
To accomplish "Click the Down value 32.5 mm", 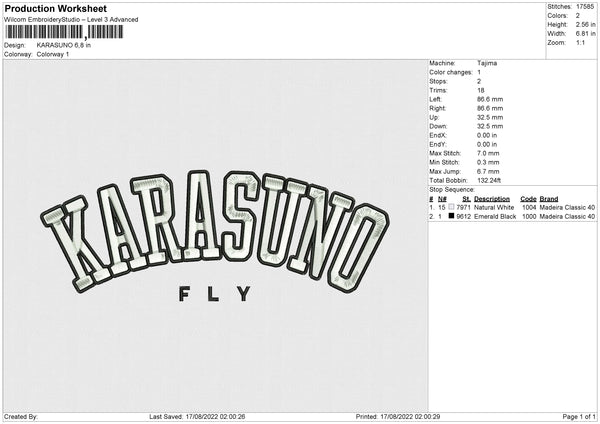I will 490,126.
